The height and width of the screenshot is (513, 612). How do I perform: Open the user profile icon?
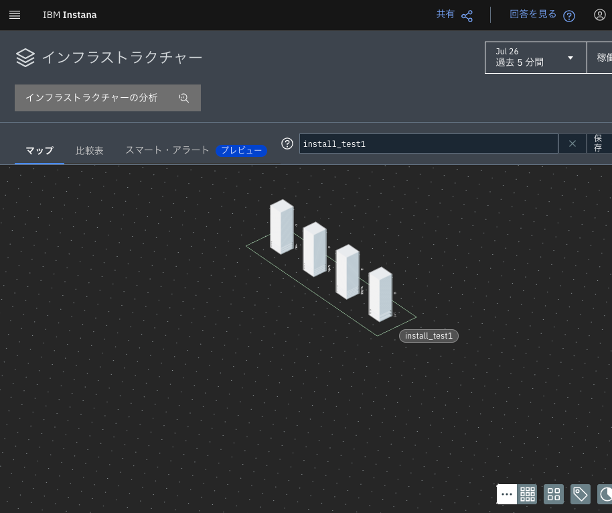(599, 15)
